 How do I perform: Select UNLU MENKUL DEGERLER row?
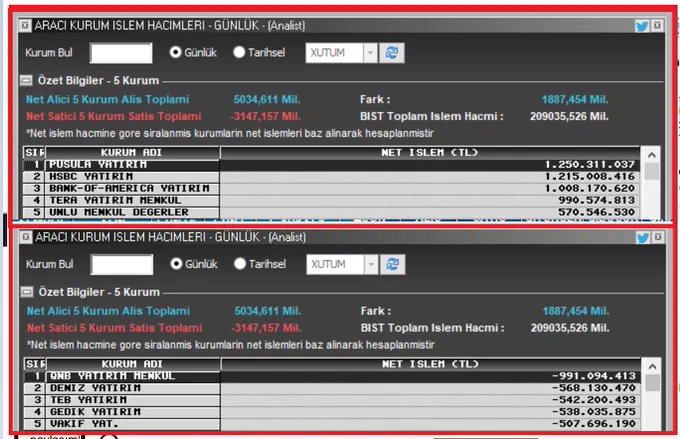tap(331, 213)
